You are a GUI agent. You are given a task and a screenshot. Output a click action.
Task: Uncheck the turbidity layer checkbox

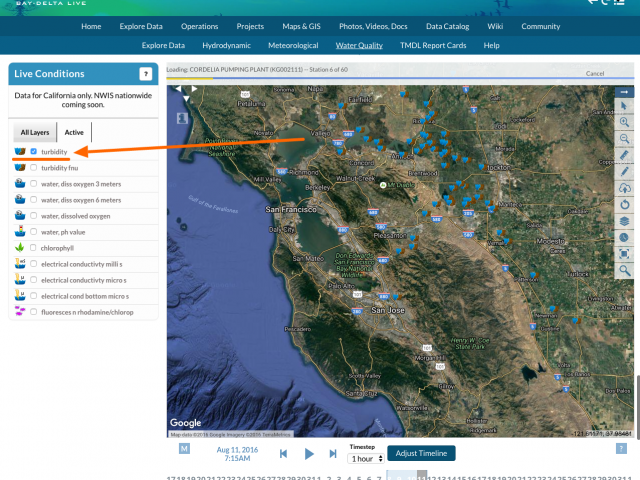pos(33,151)
